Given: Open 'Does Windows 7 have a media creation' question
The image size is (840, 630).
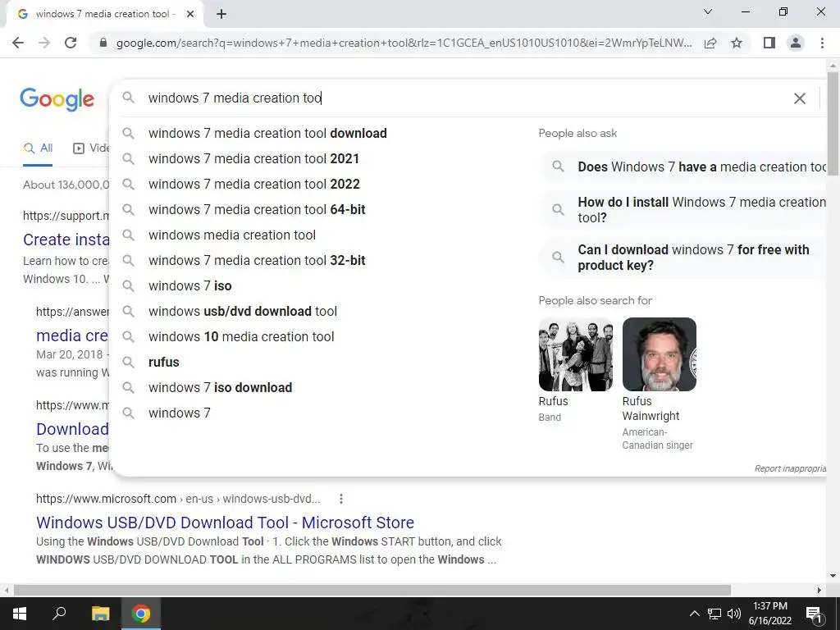Looking at the screenshot, I should (x=683, y=167).
